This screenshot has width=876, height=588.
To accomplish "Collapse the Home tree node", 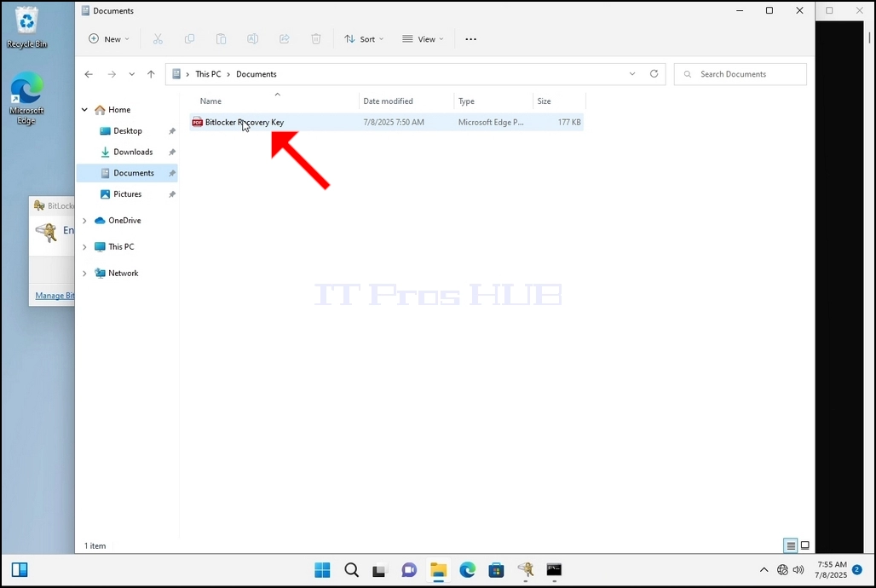I will [84, 110].
